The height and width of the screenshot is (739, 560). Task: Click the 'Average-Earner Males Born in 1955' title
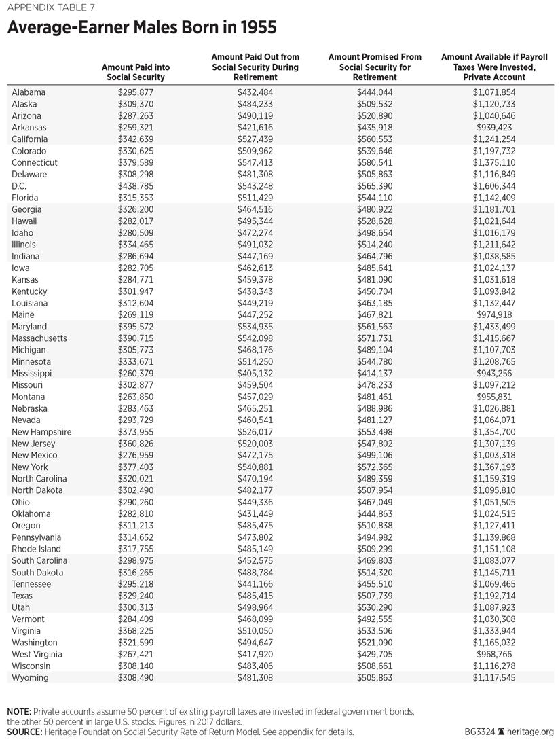pos(142,29)
